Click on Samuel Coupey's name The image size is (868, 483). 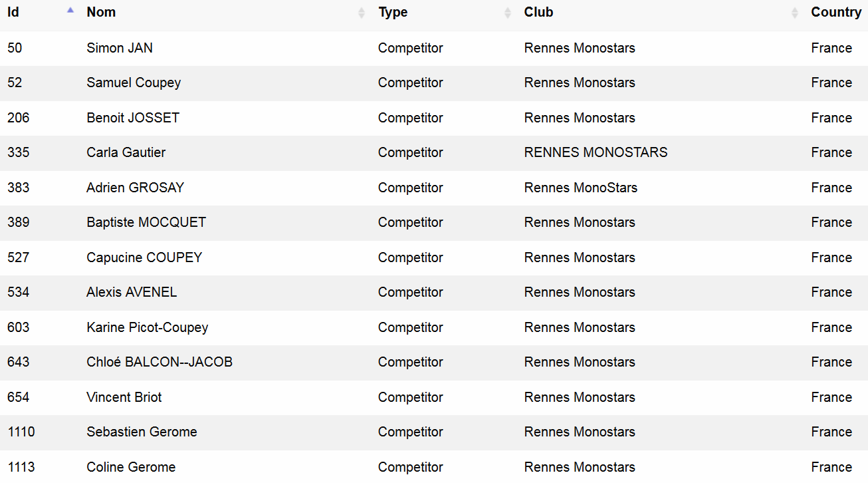(x=134, y=82)
